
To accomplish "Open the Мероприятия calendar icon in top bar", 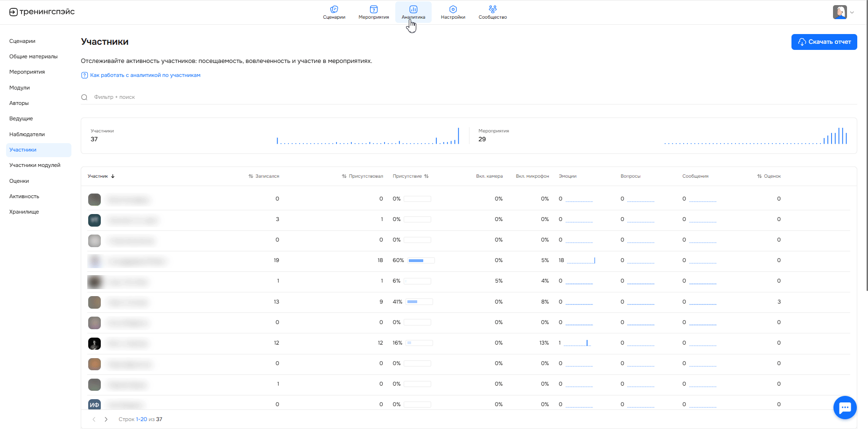I will (373, 9).
